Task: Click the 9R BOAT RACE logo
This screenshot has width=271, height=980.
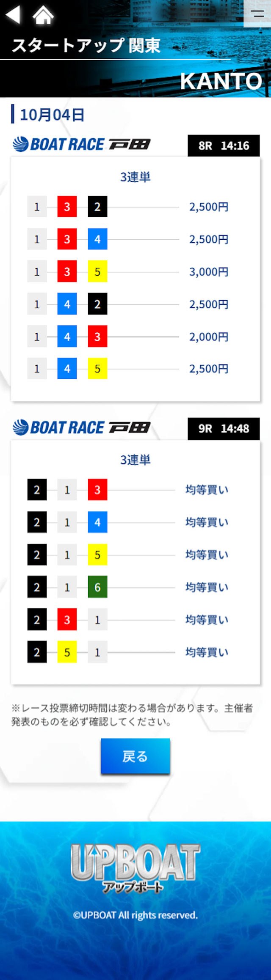Action: [x=82, y=427]
